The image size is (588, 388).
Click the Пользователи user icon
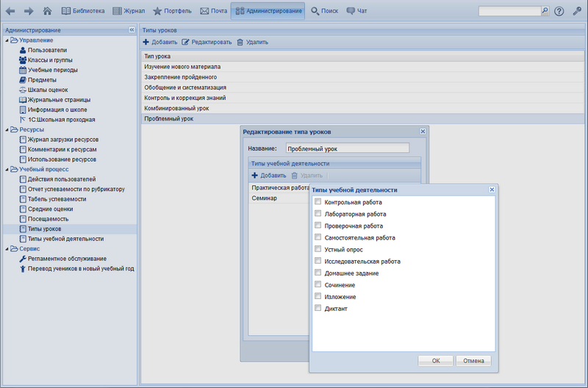tap(23, 50)
